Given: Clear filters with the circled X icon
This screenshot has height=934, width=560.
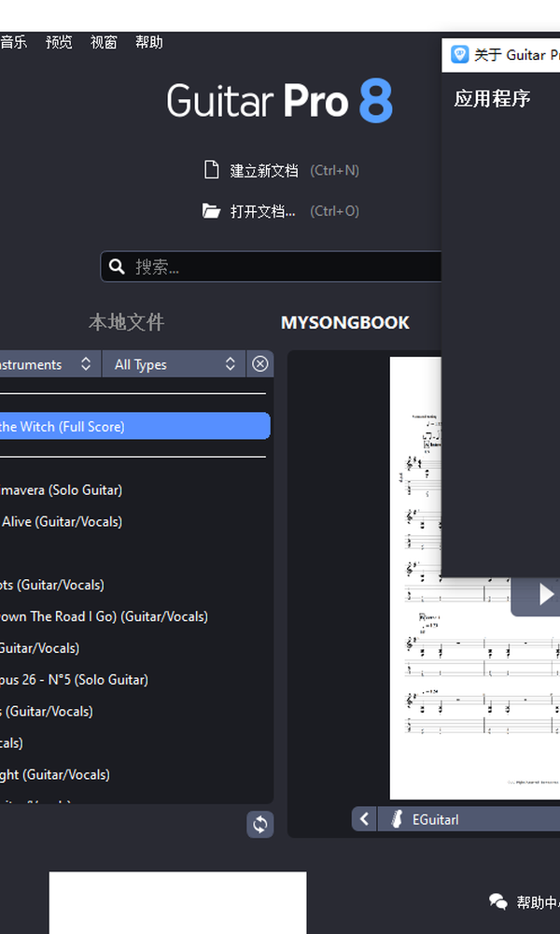Looking at the screenshot, I should pyautogui.click(x=260, y=364).
